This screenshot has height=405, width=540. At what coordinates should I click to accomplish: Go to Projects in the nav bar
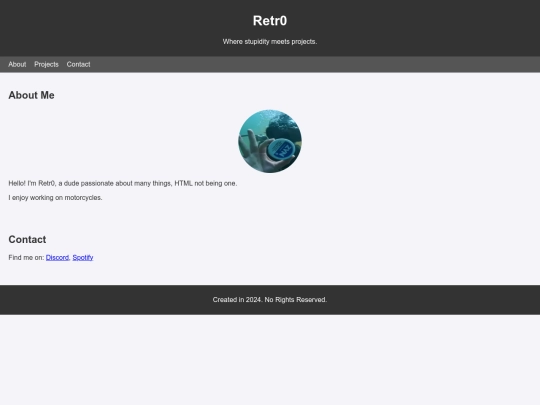pyautogui.click(x=46, y=64)
